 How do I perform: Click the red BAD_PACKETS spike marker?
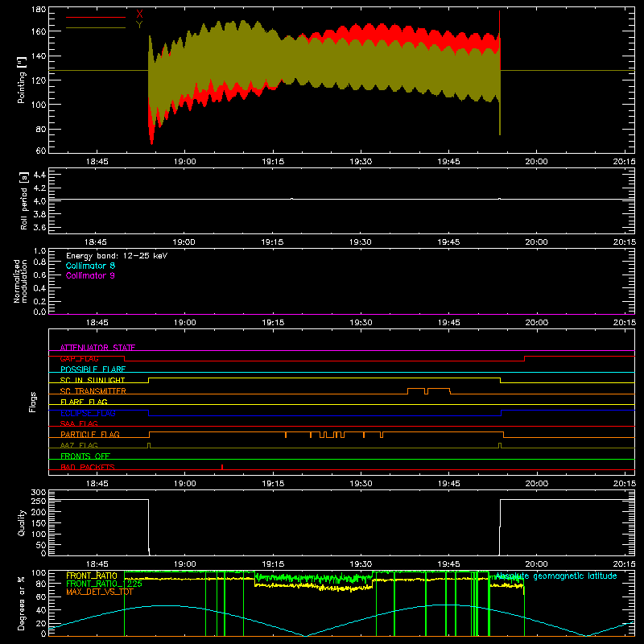coord(222,467)
